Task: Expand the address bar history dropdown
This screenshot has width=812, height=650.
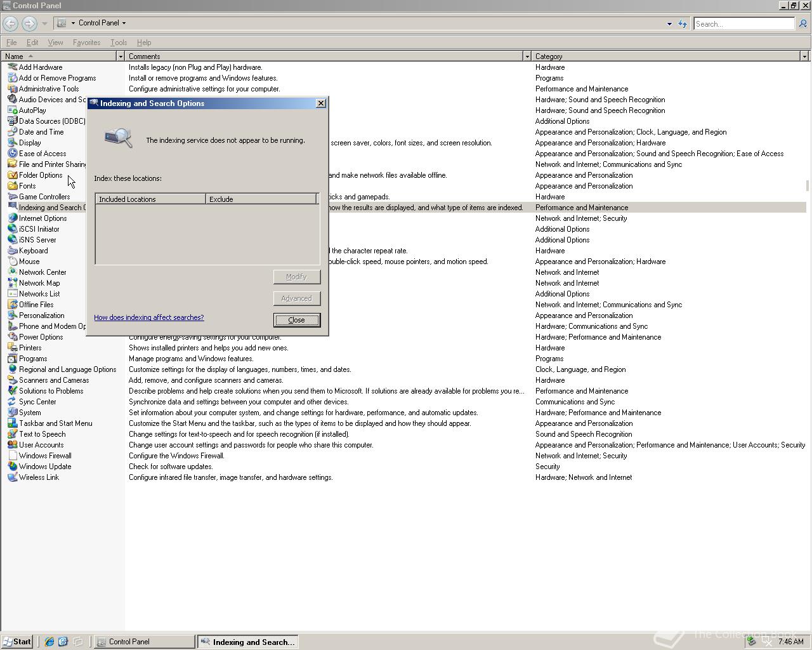Action: (669, 23)
